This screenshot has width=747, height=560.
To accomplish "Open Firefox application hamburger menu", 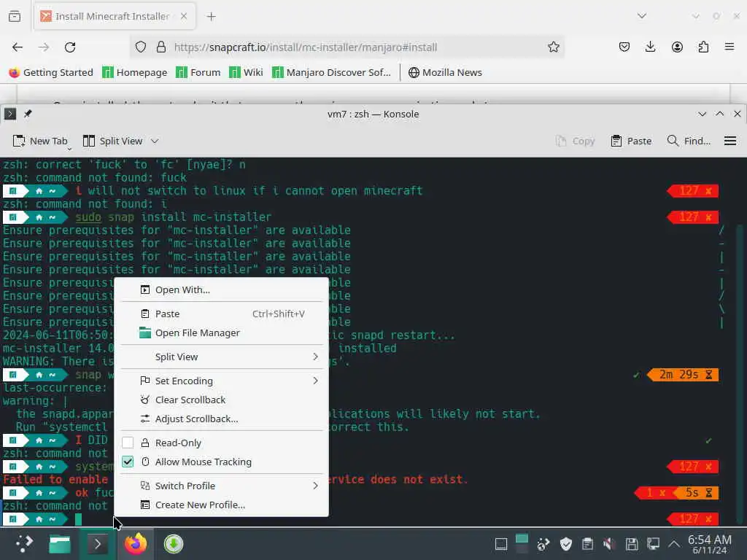I will tap(729, 47).
